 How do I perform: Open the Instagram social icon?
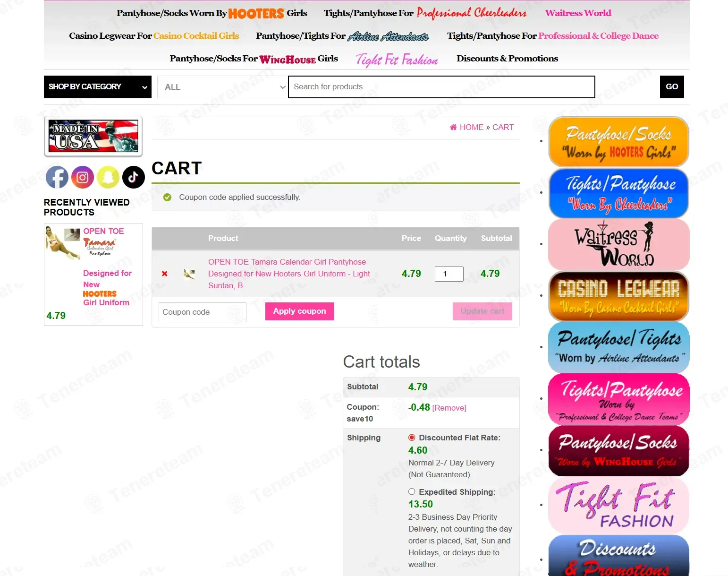(x=83, y=177)
